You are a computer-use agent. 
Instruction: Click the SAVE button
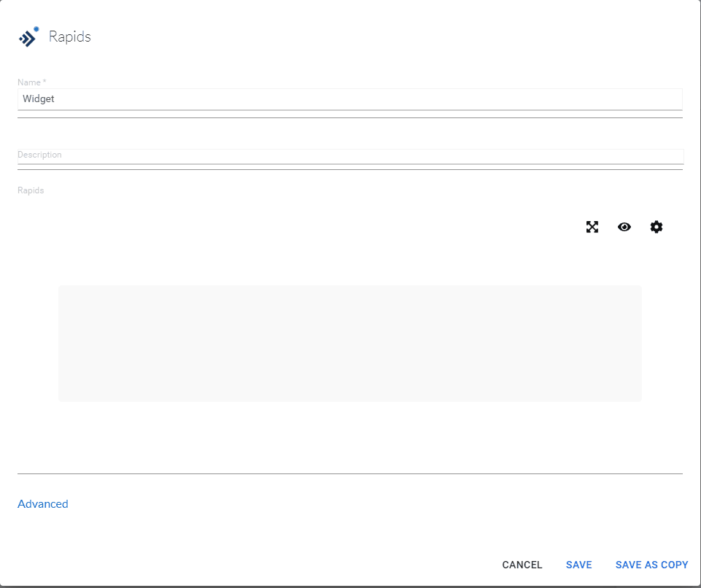pos(578,565)
